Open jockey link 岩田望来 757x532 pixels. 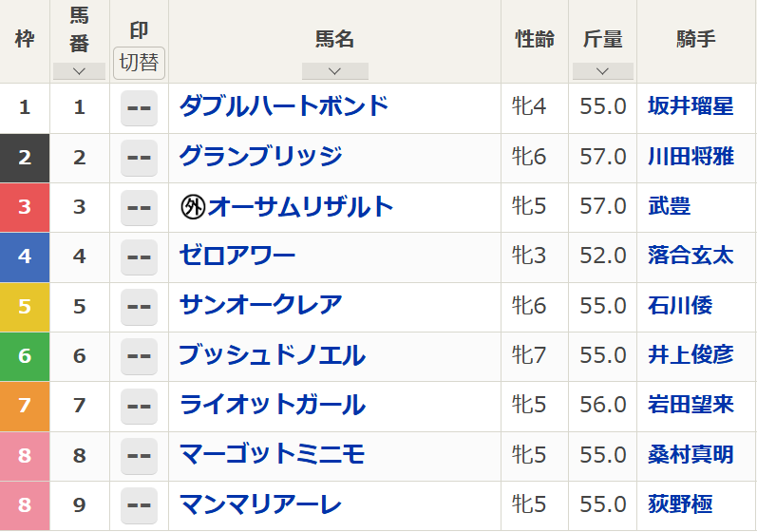[x=691, y=405]
